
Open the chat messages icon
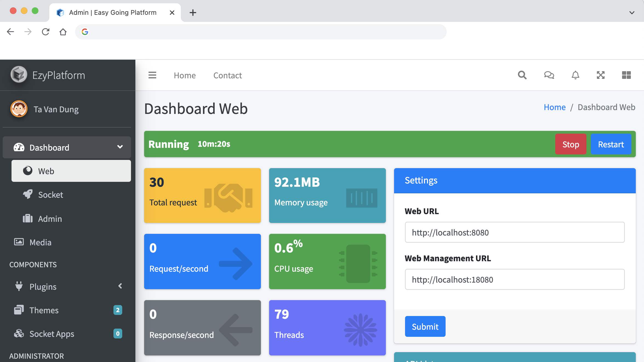click(x=549, y=75)
